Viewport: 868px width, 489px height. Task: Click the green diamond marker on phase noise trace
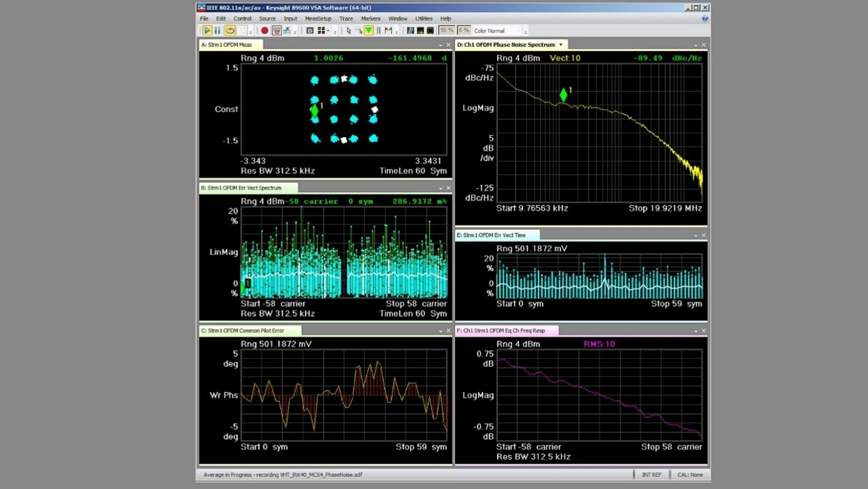564,96
